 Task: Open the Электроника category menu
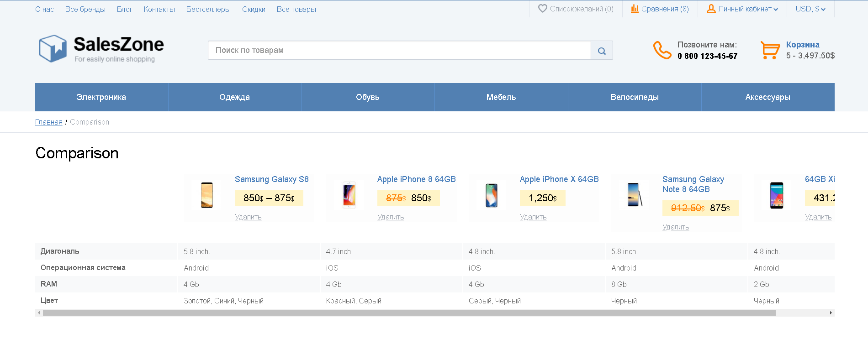[101, 97]
